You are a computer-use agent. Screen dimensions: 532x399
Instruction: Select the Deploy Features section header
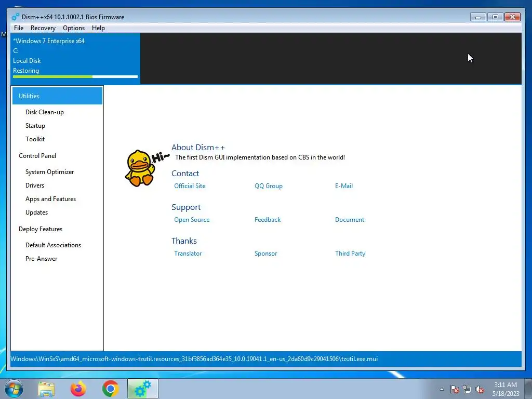coord(41,229)
